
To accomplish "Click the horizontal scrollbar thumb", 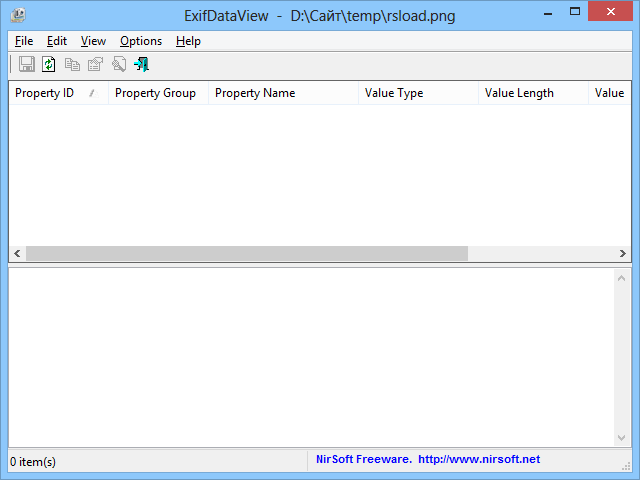I will 247,253.
